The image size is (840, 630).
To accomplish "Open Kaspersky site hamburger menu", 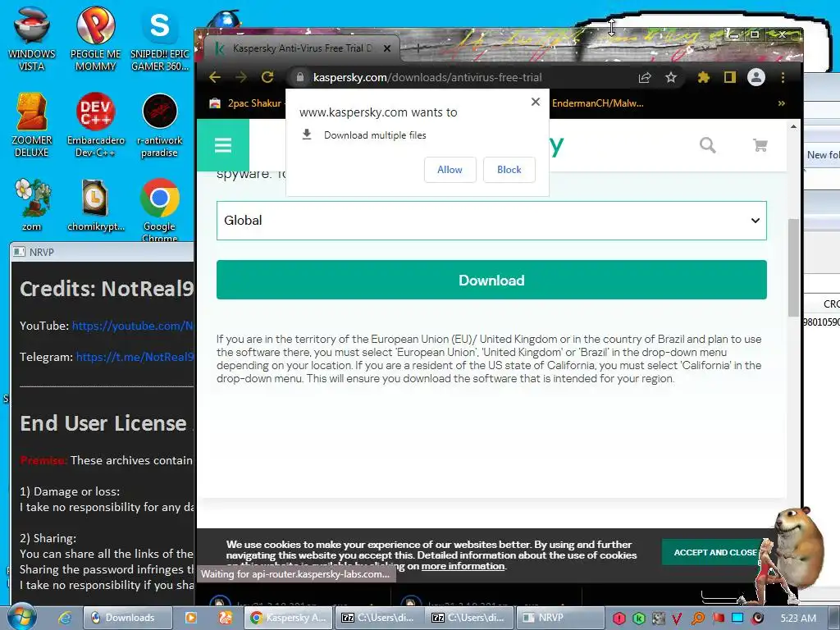I will 223,144.
